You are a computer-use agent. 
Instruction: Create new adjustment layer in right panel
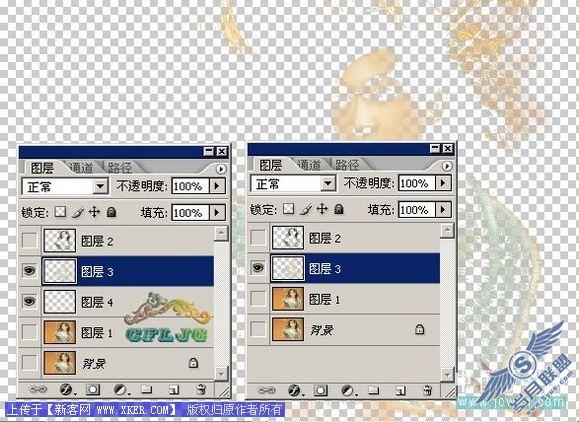347,390
